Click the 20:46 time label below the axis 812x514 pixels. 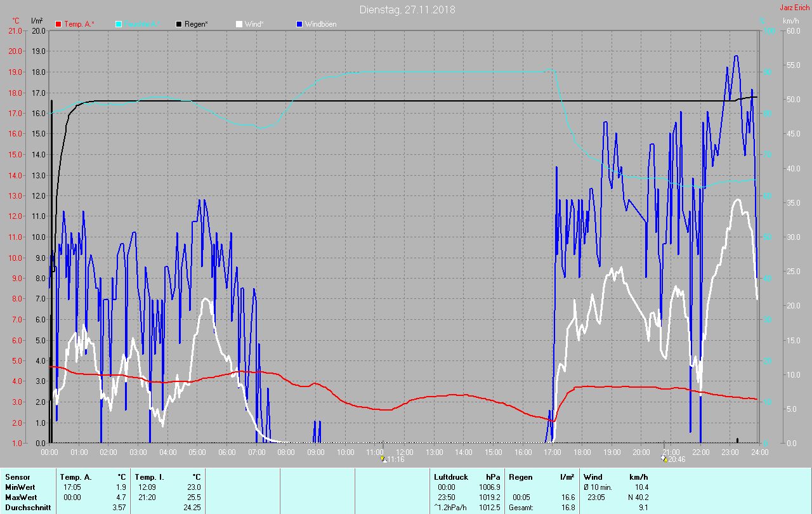pos(676,459)
